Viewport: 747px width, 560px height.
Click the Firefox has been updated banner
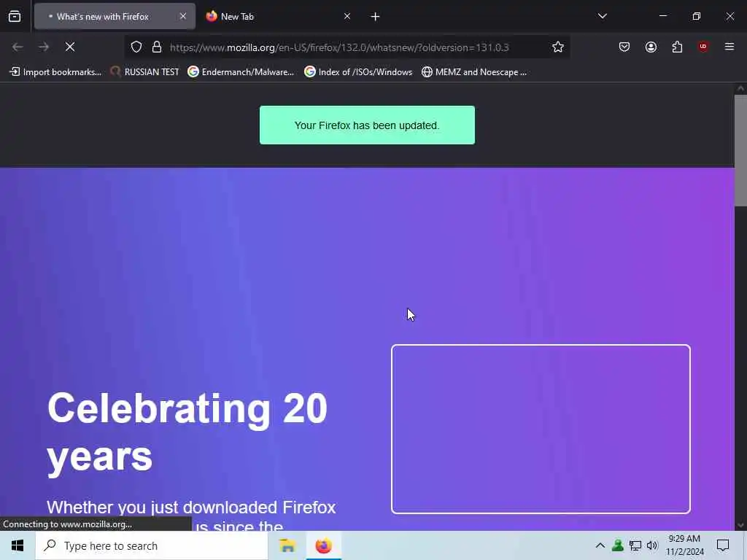click(x=367, y=125)
